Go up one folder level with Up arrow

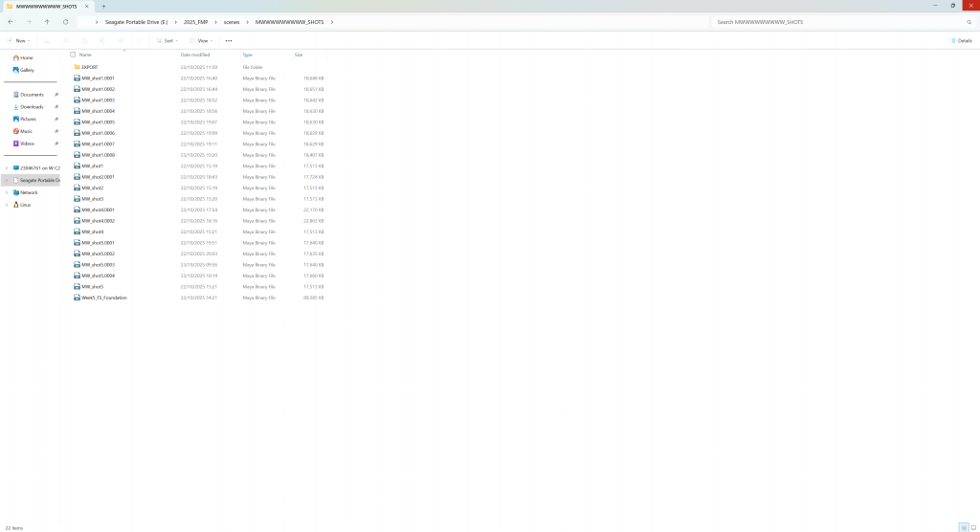click(x=47, y=21)
